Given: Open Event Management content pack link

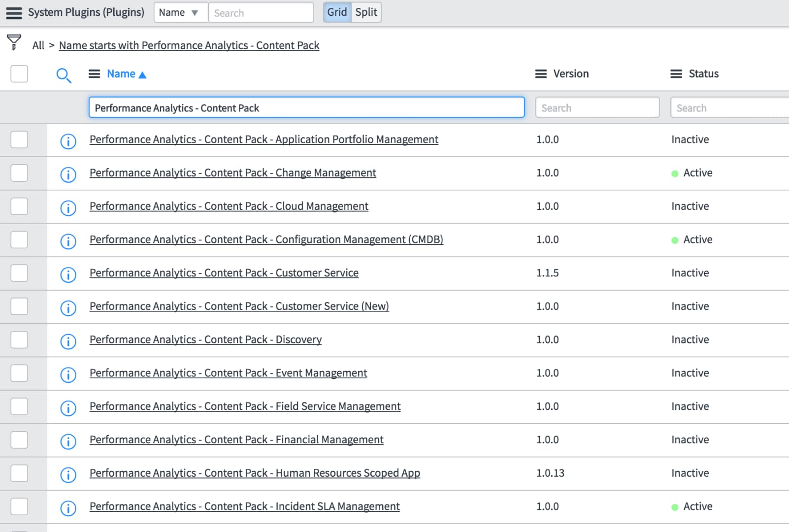Looking at the screenshot, I should point(229,373).
